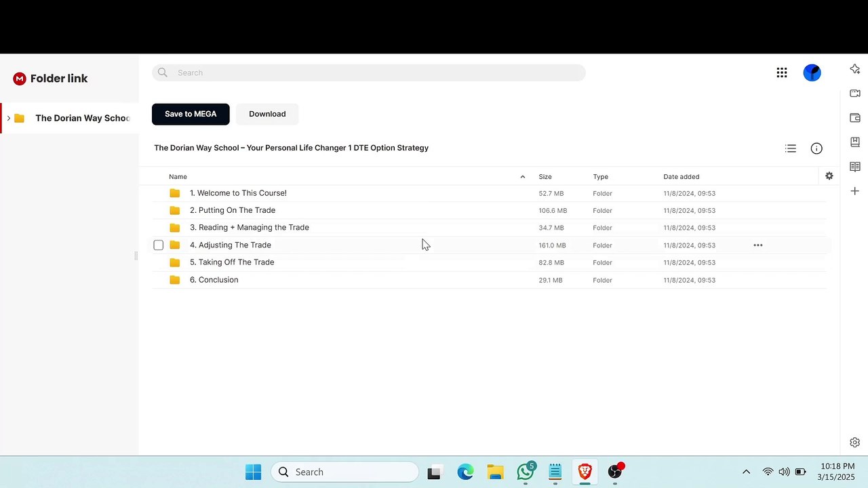
Task: Click Save to MEGA button
Action: [191, 114]
